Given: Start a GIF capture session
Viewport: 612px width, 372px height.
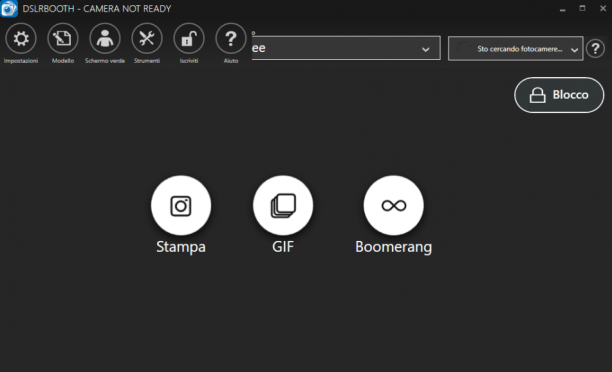Looking at the screenshot, I should pyautogui.click(x=283, y=205).
